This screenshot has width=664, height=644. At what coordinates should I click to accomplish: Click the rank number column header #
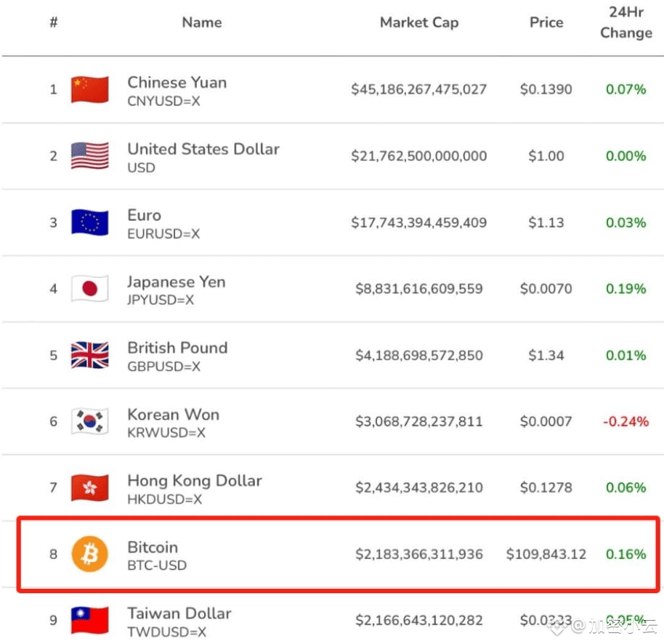coord(53,23)
